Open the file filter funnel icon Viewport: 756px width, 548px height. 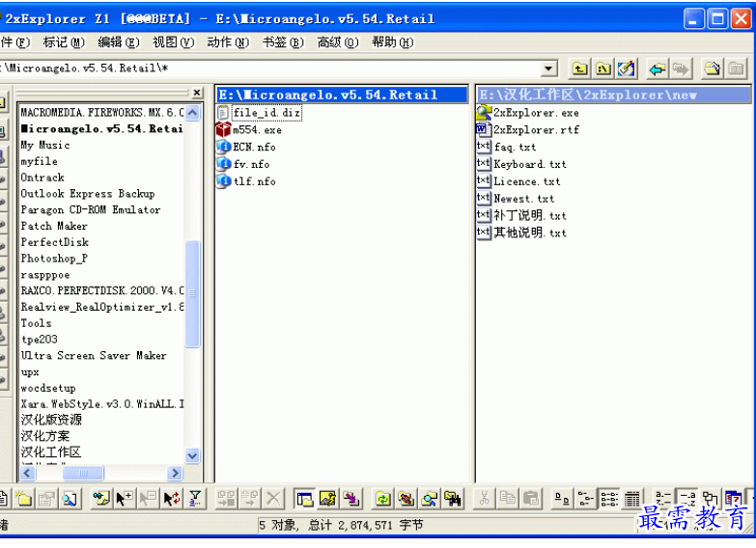click(195, 499)
